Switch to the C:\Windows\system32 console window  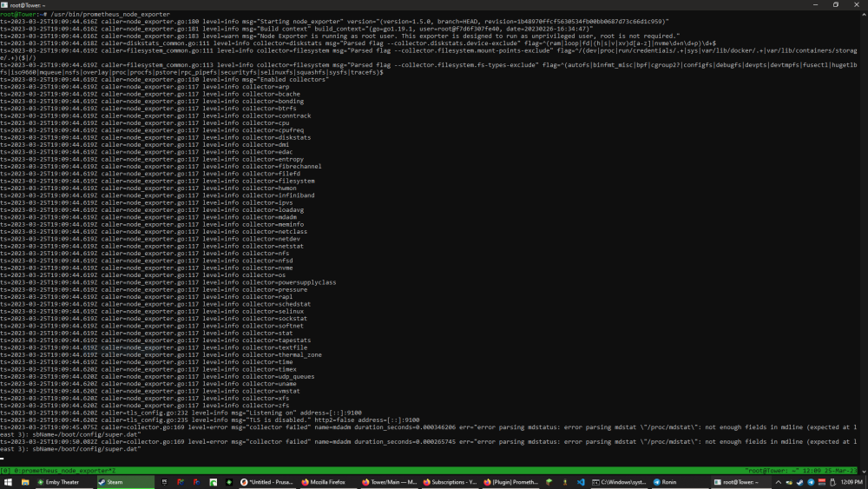[x=620, y=482]
